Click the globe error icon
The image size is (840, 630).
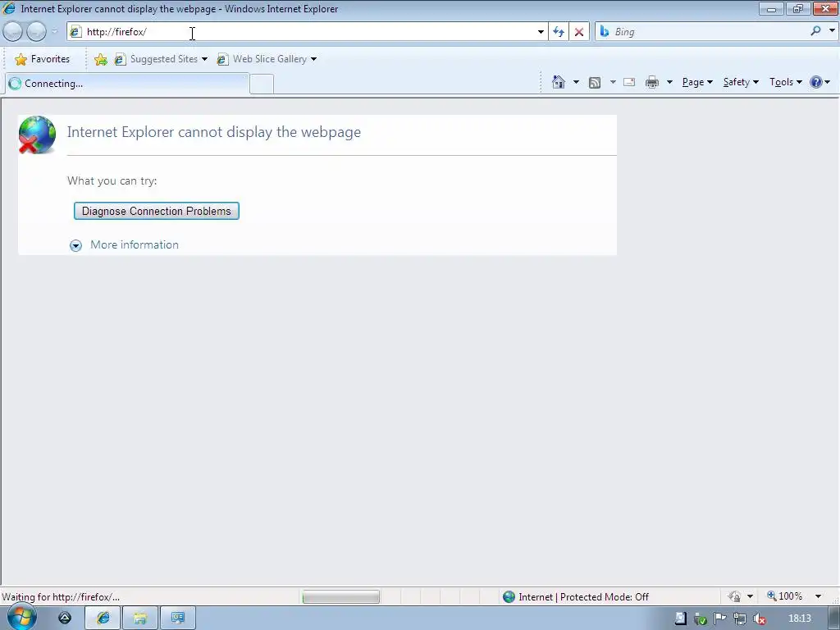point(37,135)
